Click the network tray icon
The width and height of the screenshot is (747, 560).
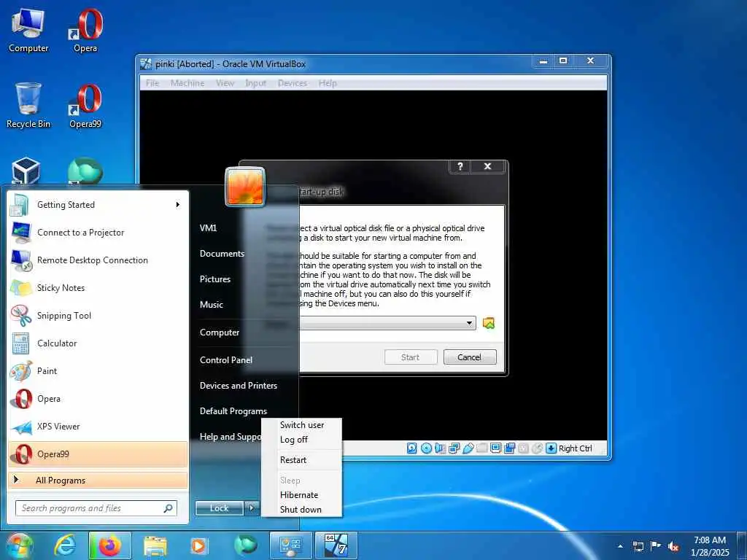pyautogui.click(x=638, y=547)
